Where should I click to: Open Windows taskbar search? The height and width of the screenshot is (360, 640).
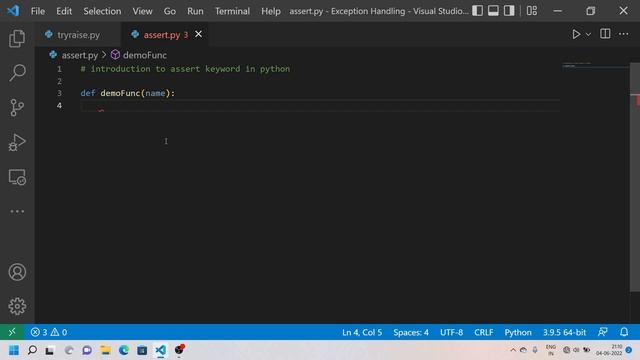tap(32, 350)
